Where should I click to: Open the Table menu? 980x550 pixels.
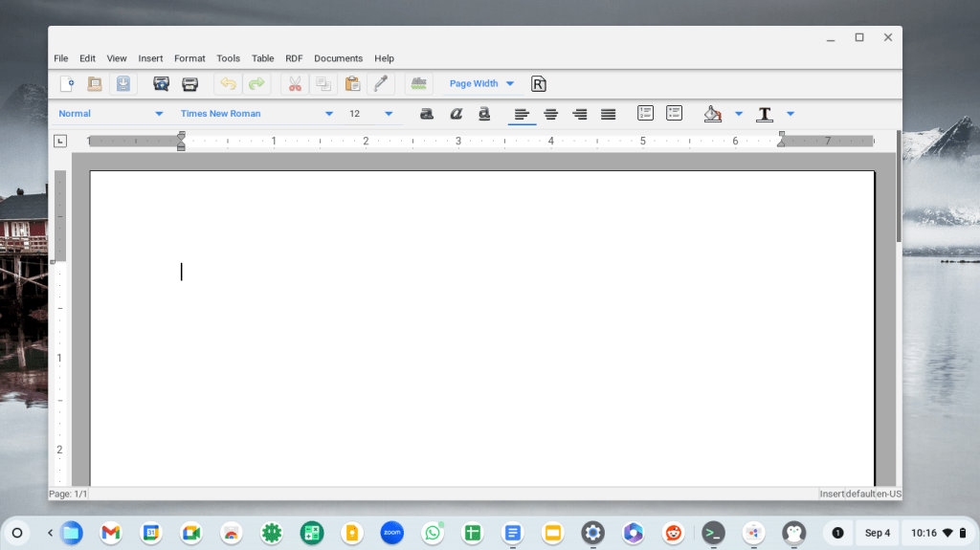(262, 58)
